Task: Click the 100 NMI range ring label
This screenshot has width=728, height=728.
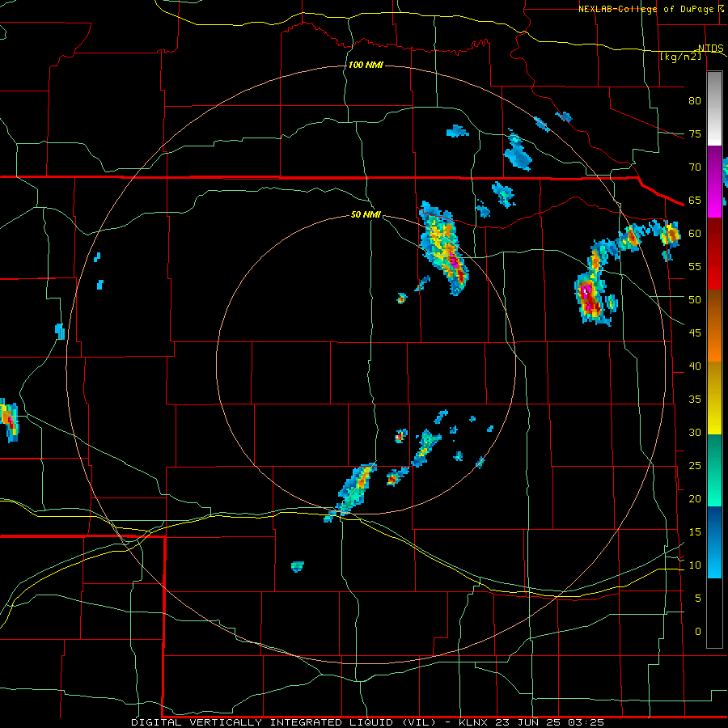Action: click(366, 65)
